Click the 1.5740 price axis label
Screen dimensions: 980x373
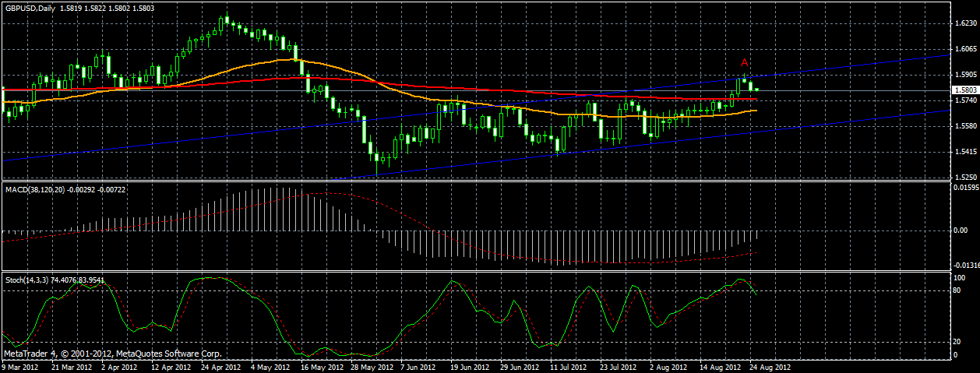click(x=965, y=100)
